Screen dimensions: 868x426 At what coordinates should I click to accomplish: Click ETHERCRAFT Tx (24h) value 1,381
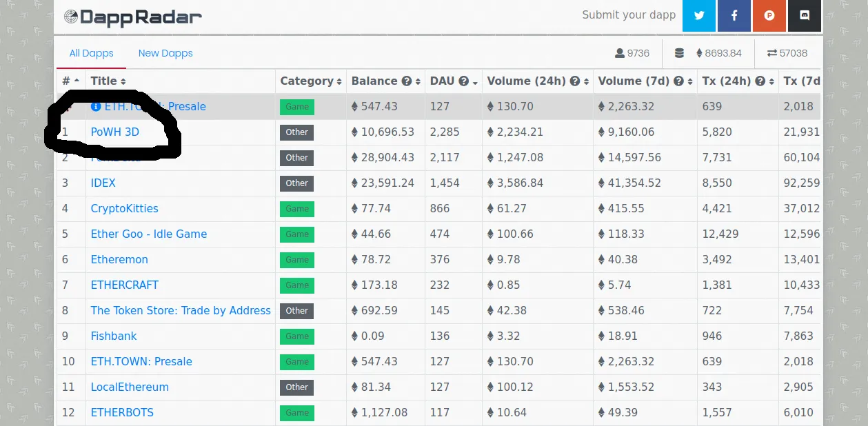pos(717,285)
